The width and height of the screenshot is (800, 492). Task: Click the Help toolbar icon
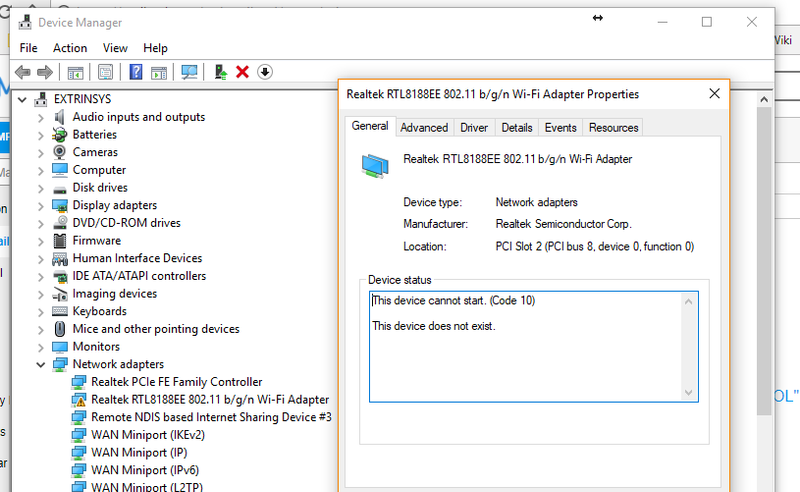(135, 72)
